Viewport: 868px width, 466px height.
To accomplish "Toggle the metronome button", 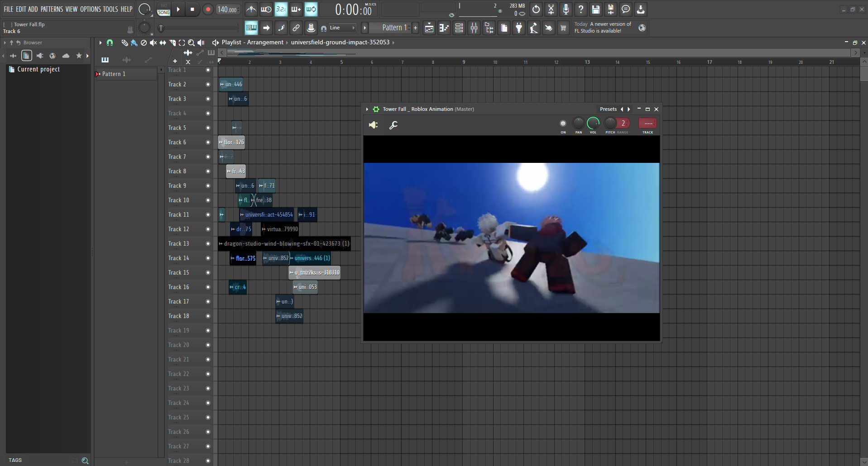I will (x=251, y=9).
